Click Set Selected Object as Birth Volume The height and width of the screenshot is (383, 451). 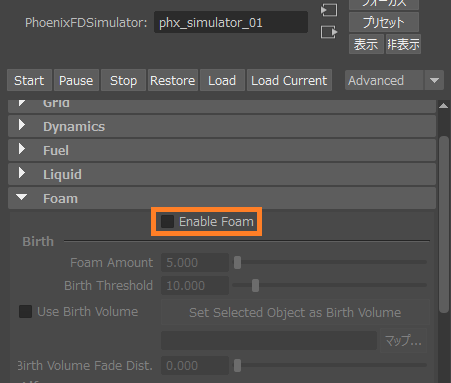coord(295,312)
